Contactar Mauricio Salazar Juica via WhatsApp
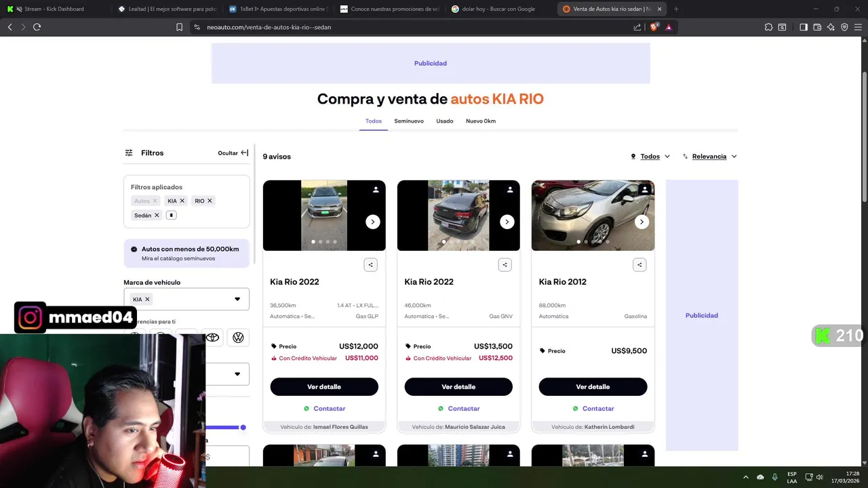Viewport: 868px width, 488px height. (x=458, y=409)
